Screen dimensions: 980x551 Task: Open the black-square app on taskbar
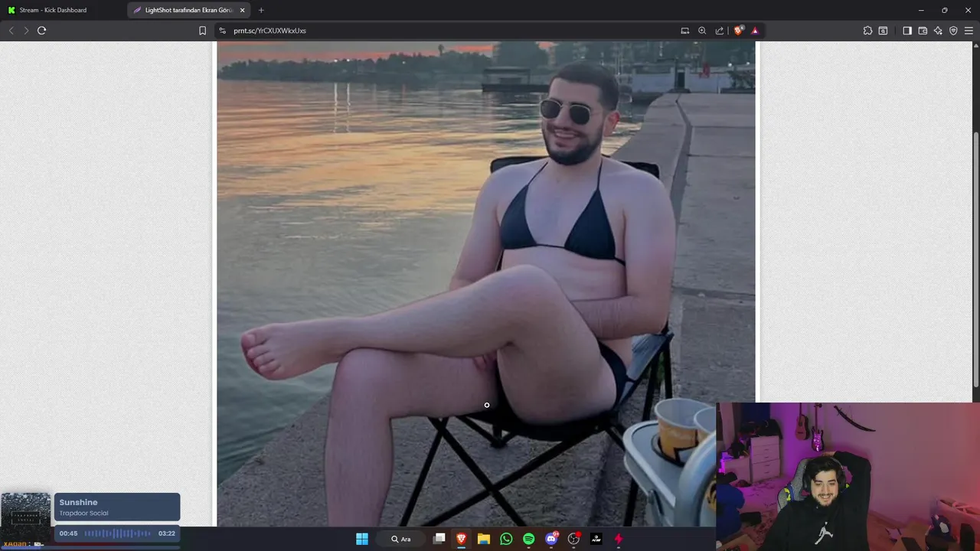coord(596,539)
